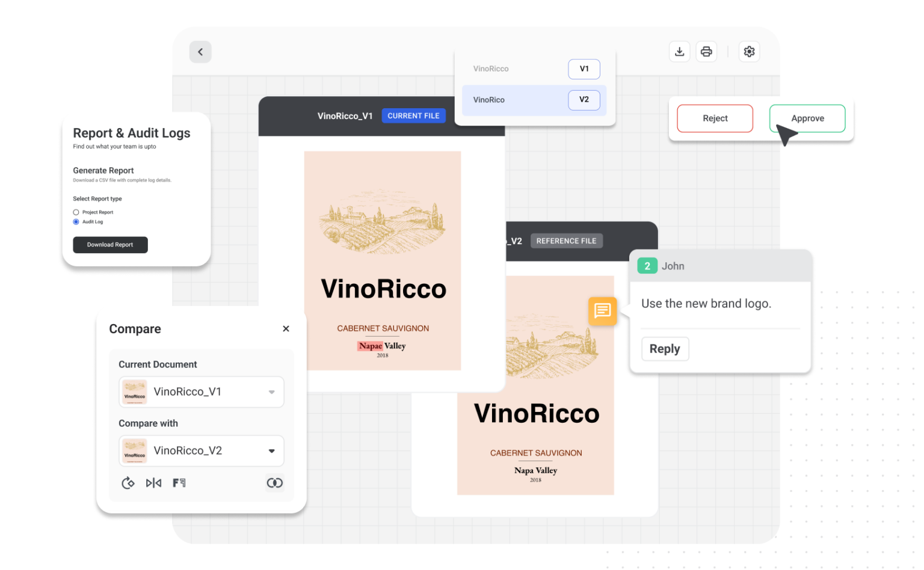Choose VinoRico V2 in the version list
Image resolution: width=924 pixels, height=570 pixels.
(534, 100)
